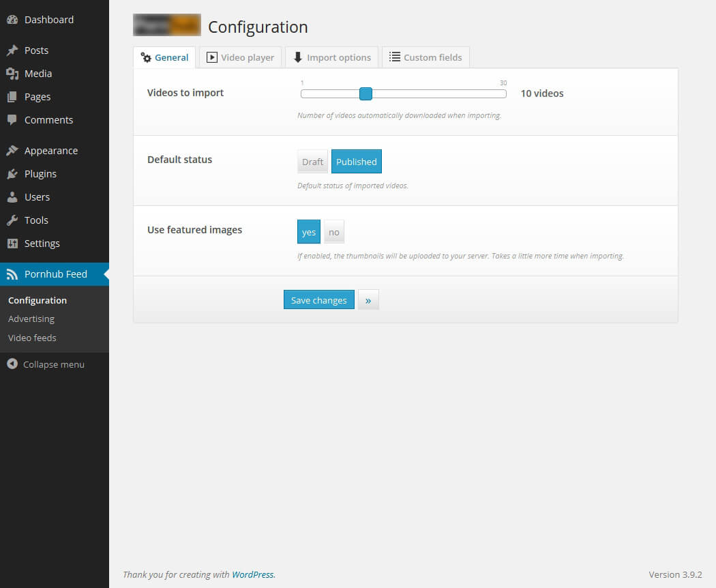Click the Appearance paintbrush icon
Viewport: 716px width, 588px height.
point(12,150)
